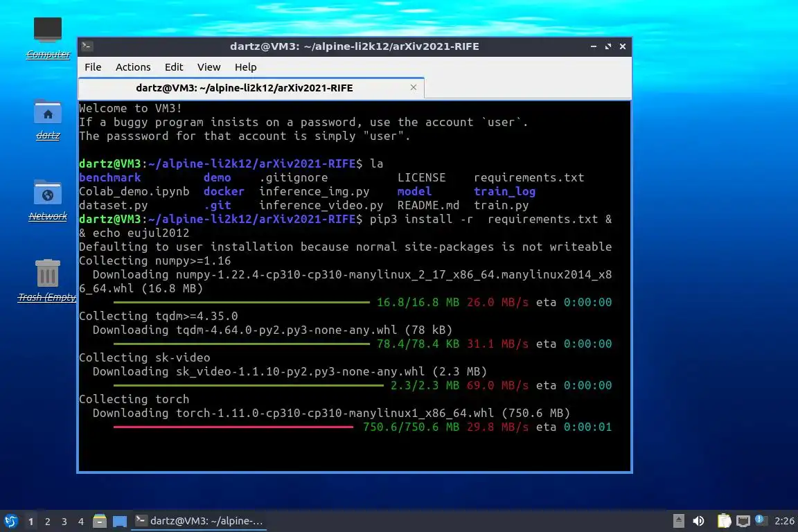Click the 'benchmark' directory name in terminal
This screenshot has height=532, width=798.
pyautogui.click(x=110, y=177)
